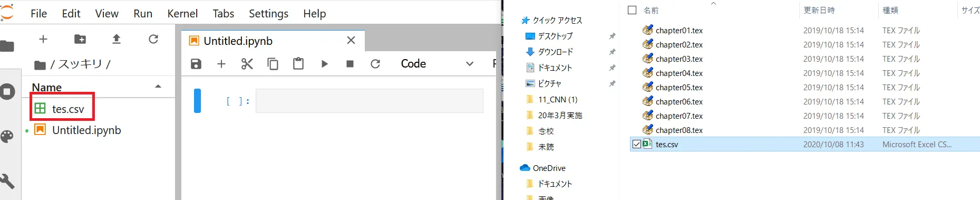Paste cell from clipboard icon
The image size is (980, 200).
tap(298, 64)
